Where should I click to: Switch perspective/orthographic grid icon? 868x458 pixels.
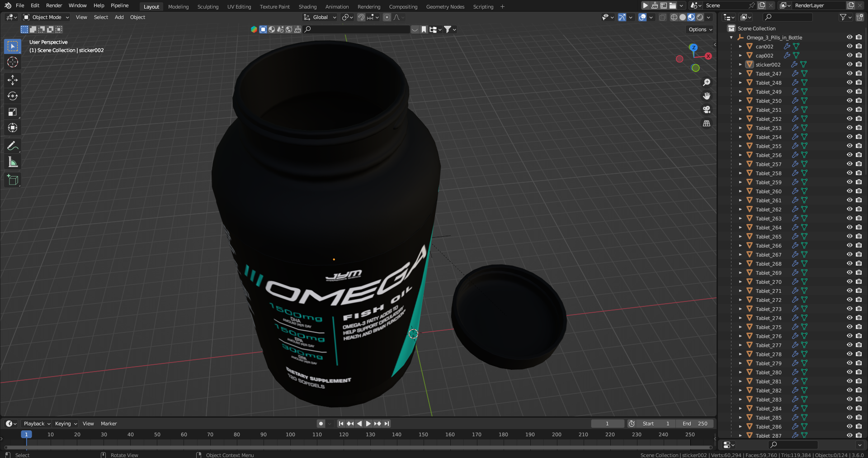click(707, 123)
